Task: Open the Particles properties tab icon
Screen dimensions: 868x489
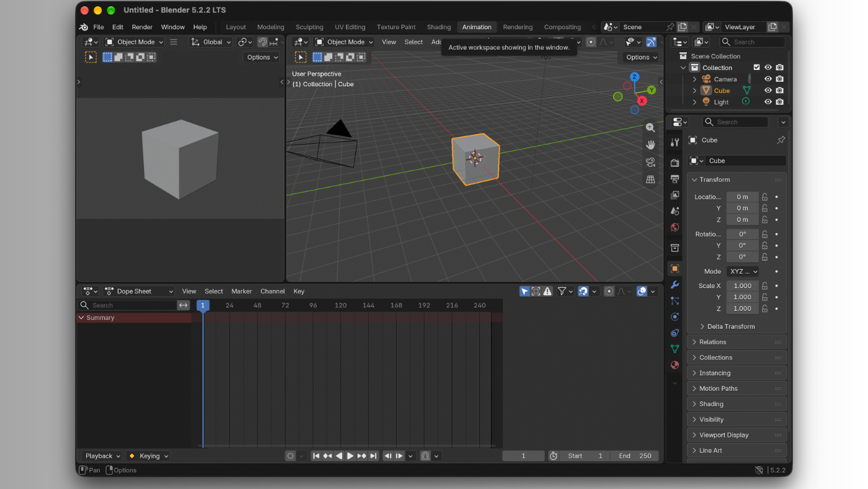Action: (x=675, y=300)
